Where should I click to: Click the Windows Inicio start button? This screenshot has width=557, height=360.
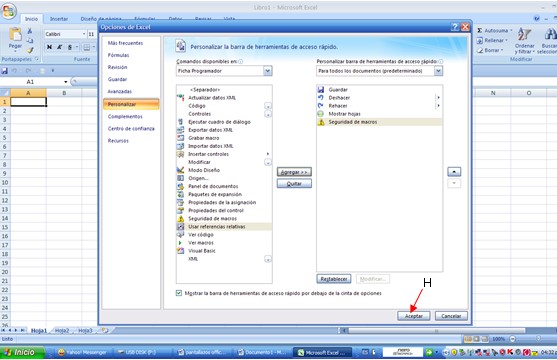click(23, 352)
